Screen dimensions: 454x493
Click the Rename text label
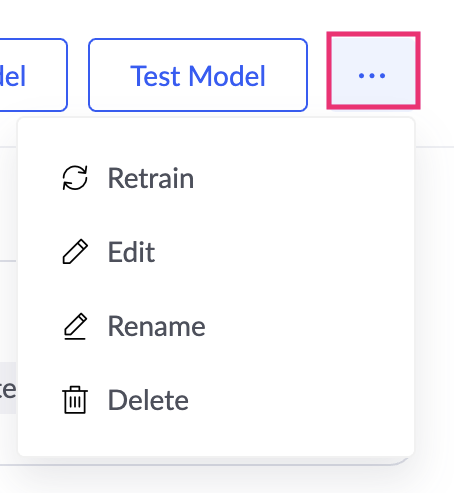pos(156,326)
